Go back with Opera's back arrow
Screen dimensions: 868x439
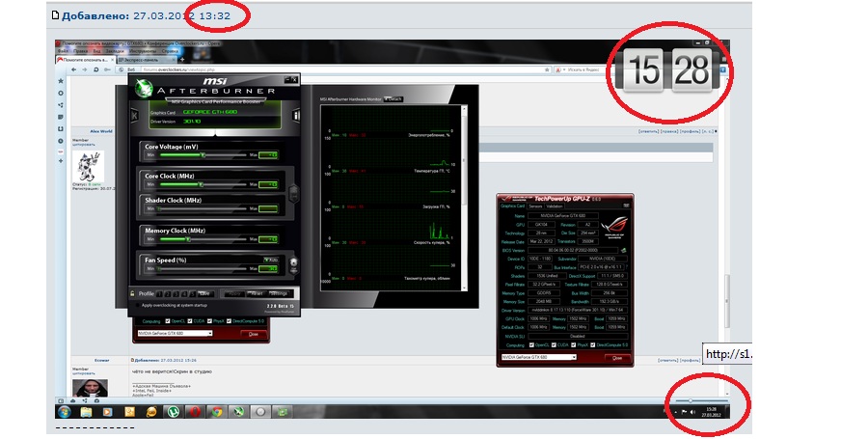(x=73, y=69)
